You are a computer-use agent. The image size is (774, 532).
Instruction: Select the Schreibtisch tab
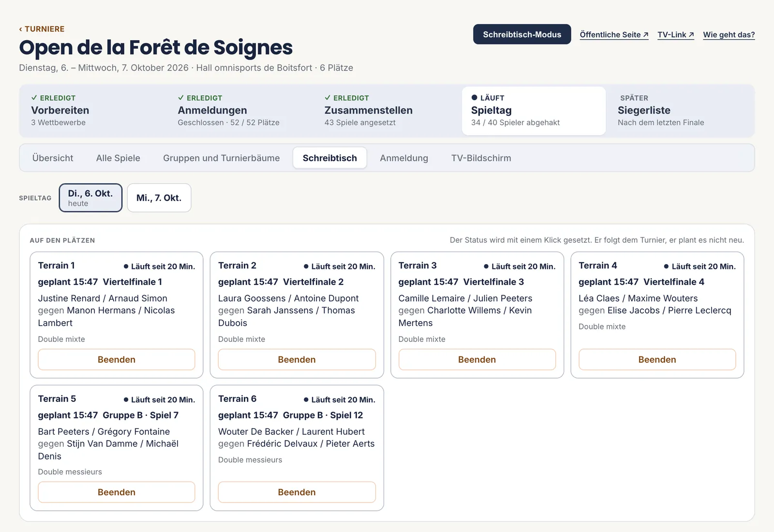point(330,158)
